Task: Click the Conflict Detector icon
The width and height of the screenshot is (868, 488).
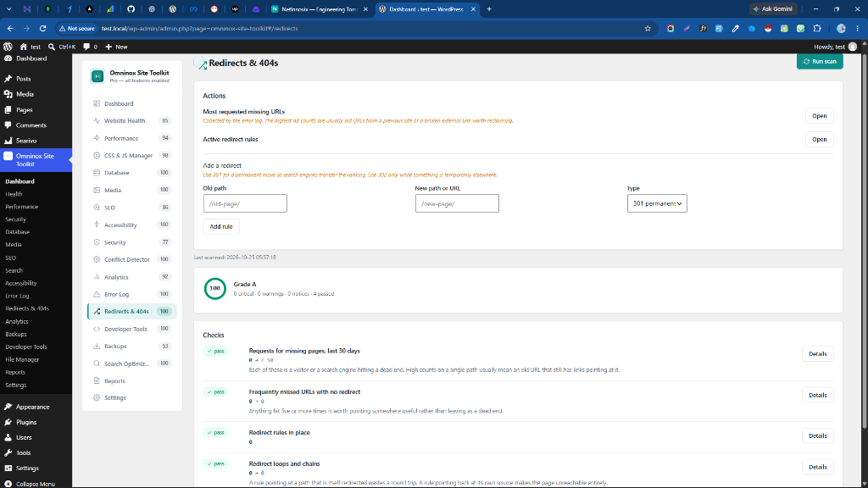Action: 97,259
